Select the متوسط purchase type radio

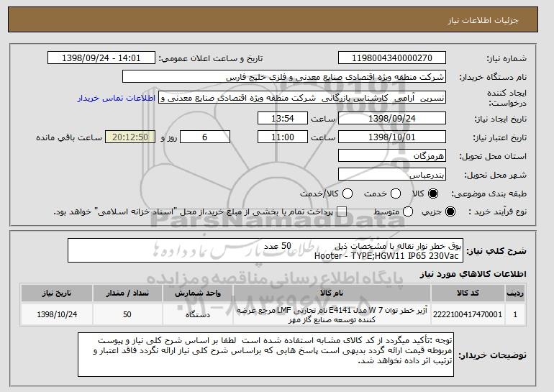pos(408,212)
